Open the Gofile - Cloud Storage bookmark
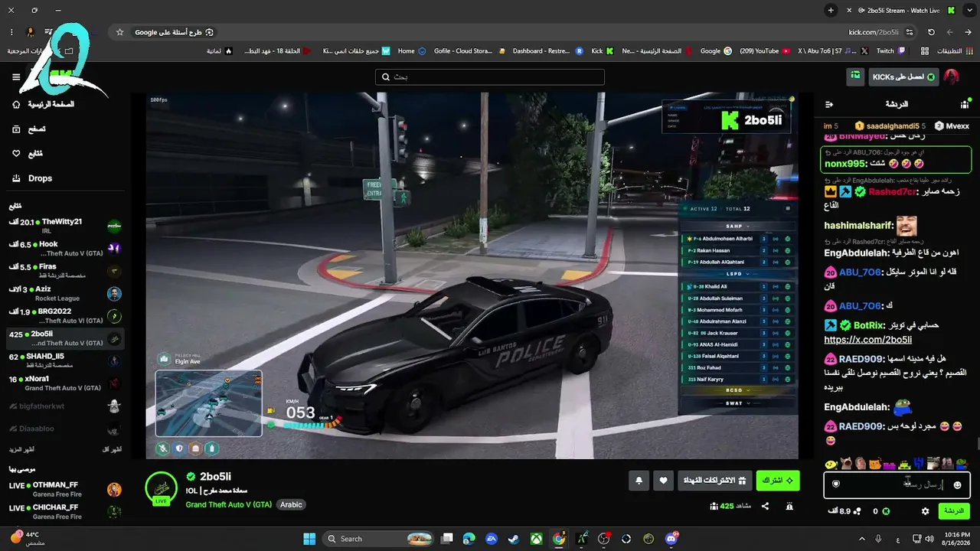 pos(469,51)
